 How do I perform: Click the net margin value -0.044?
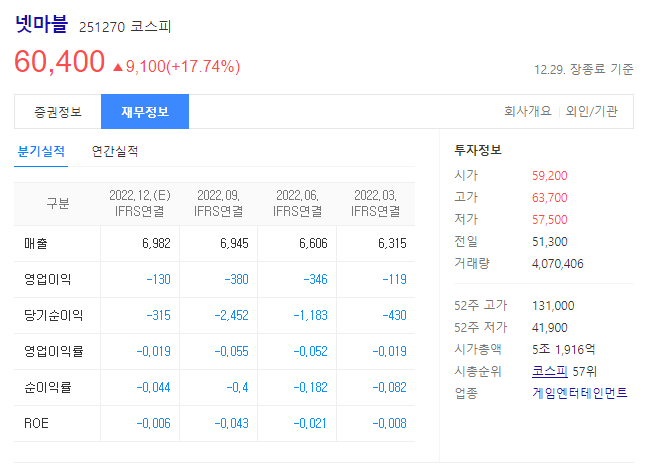click(153, 387)
